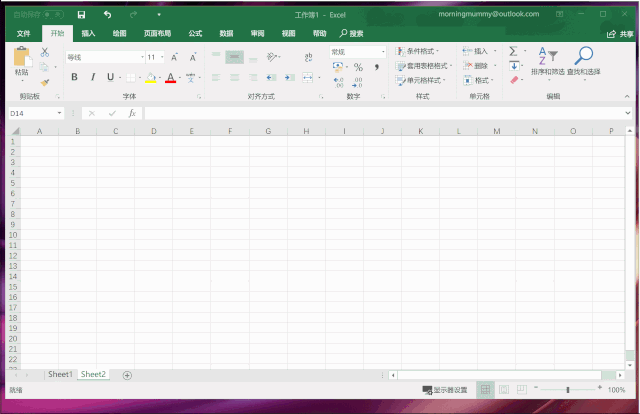This screenshot has width=640, height=414.
Task: Open Display Settings in status bar
Action: (445, 390)
